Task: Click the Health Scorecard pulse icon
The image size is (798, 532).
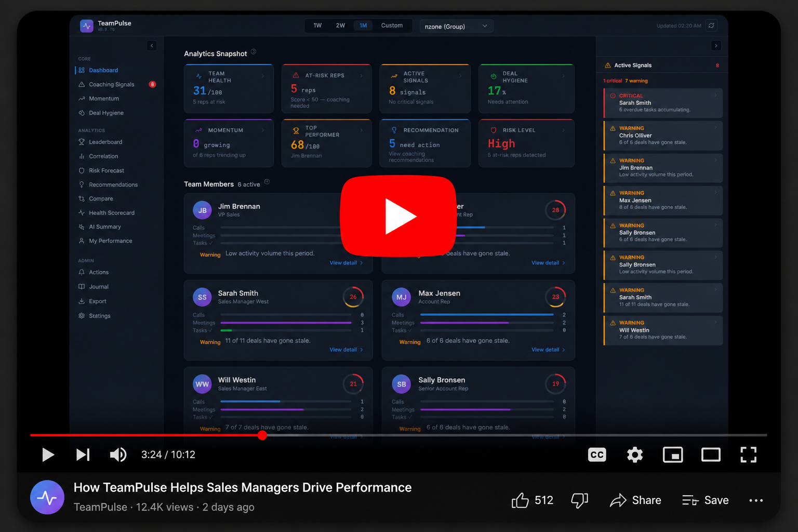Action: [x=82, y=212]
